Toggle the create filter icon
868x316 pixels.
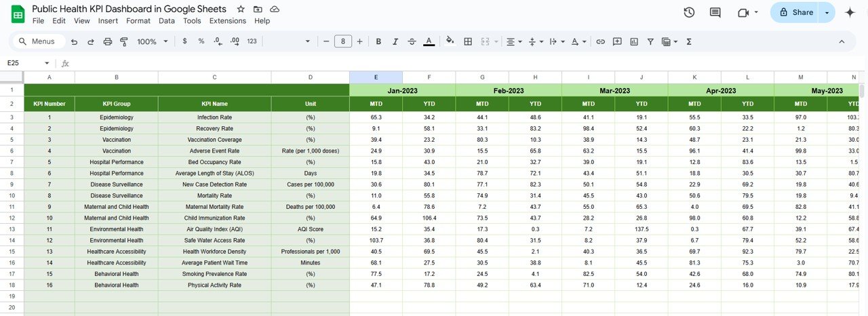(650, 41)
